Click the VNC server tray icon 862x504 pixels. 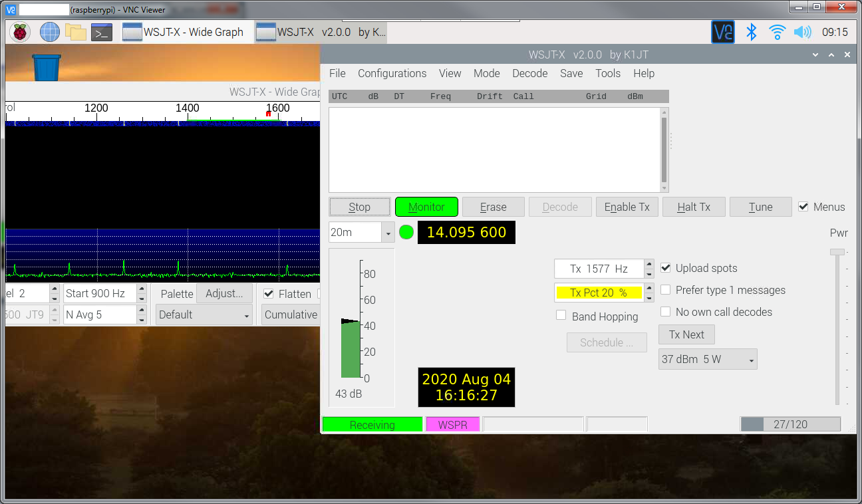(723, 32)
